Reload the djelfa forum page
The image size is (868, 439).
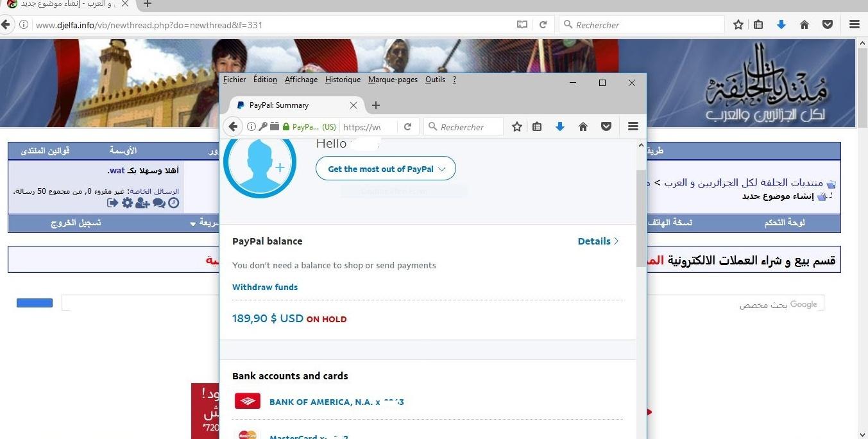(543, 24)
